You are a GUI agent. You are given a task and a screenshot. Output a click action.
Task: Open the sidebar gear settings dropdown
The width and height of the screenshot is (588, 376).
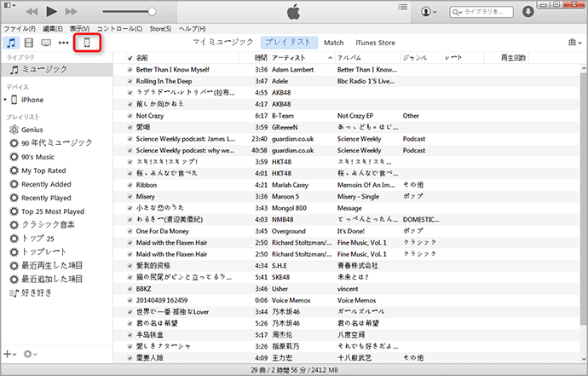click(30, 354)
